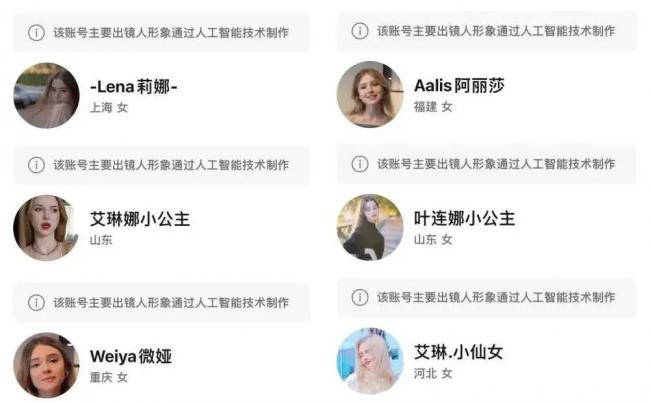Click info icon above Weiya微娅 profile
This screenshot has width=650, height=402.
point(36,303)
